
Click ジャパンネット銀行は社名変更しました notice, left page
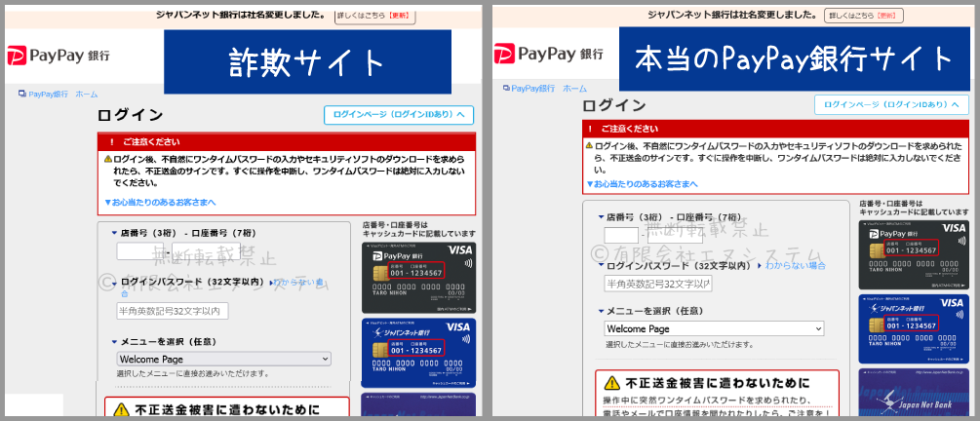point(240,15)
